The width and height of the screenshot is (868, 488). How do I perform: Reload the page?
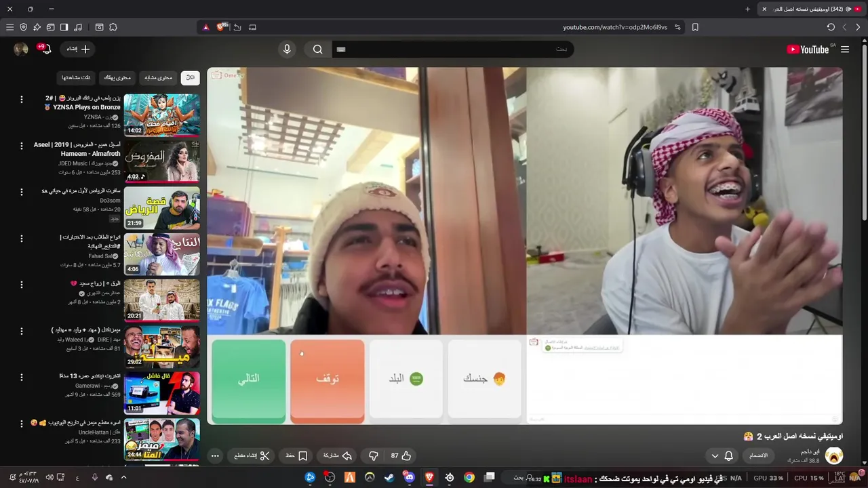point(831,27)
